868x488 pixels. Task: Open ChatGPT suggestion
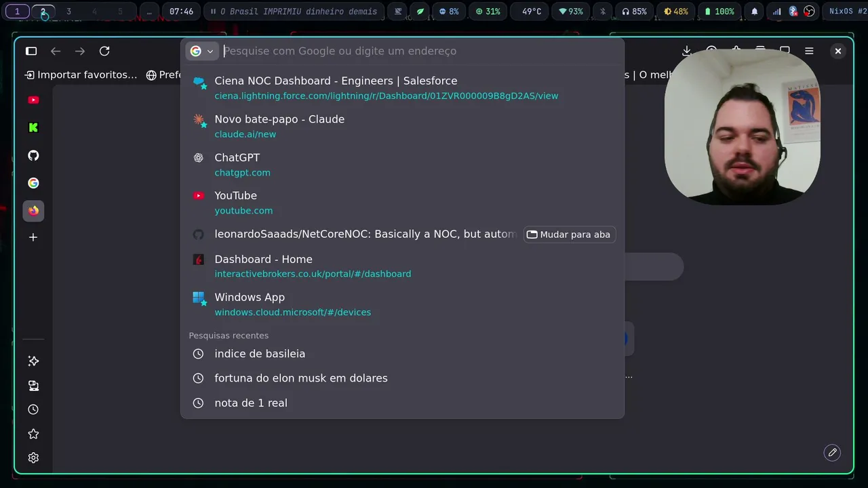pyautogui.click(x=402, y=165)
